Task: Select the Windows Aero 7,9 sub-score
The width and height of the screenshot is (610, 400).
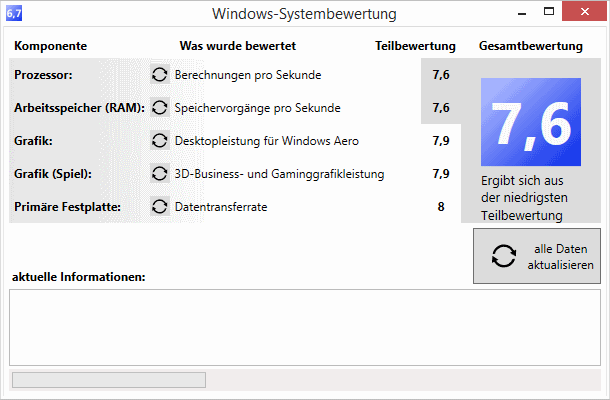Action: pyautogui.click(x=441, y=140)
